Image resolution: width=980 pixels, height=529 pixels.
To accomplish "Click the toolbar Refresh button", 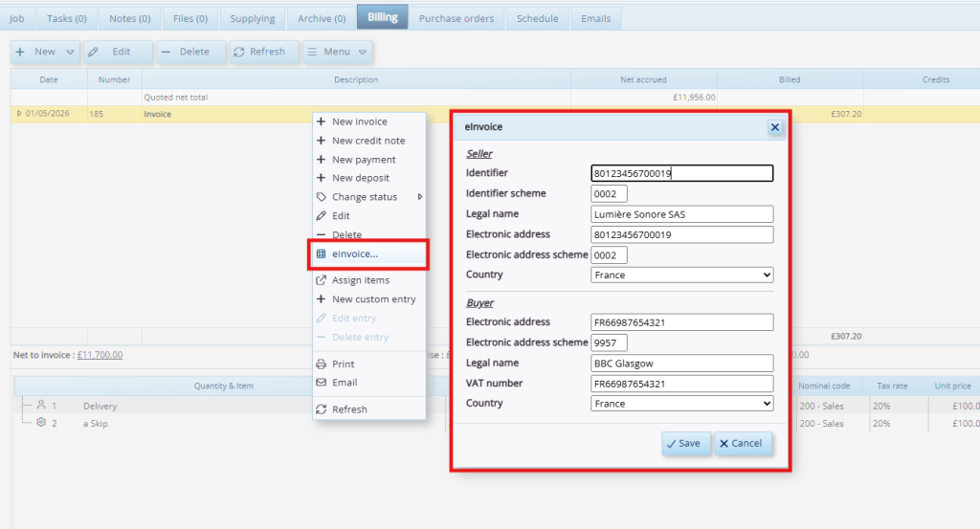I will (264, 52).
